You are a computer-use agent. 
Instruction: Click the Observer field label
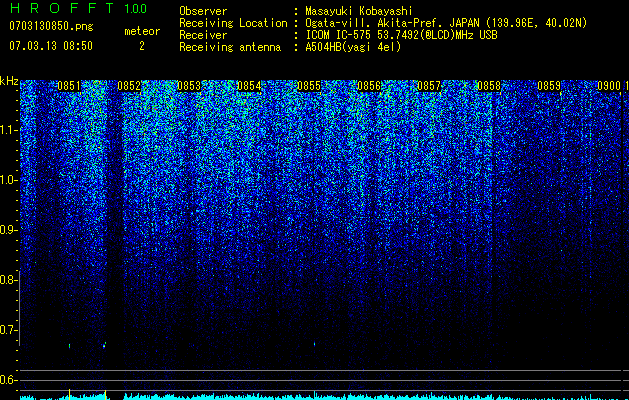point(203,11)
